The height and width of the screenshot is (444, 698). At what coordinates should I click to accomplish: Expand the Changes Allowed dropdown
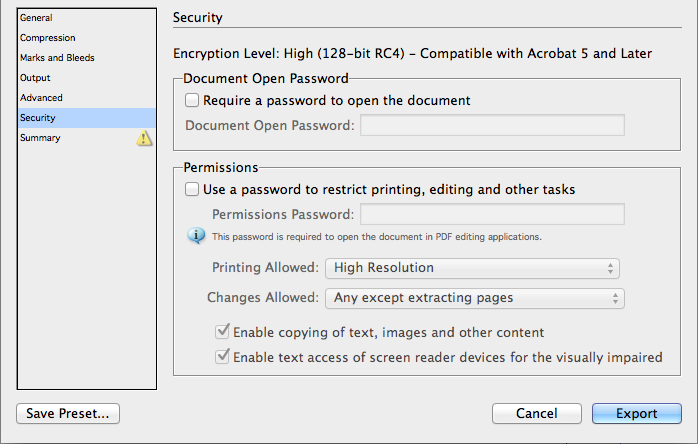475,298
